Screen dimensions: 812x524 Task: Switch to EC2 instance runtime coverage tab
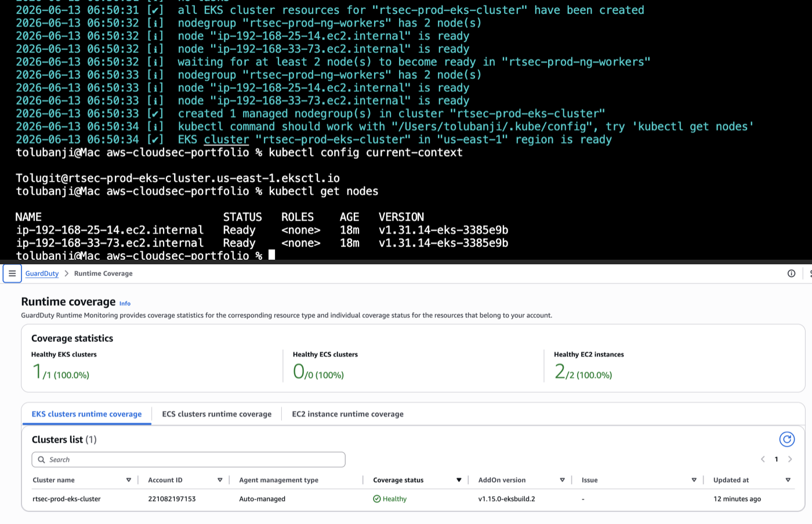[348, 414]
